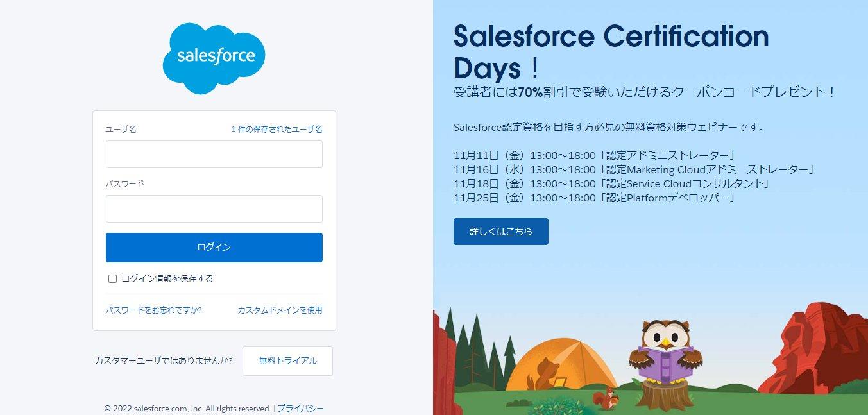Click the ユーザ名 field label

[121, 130]
